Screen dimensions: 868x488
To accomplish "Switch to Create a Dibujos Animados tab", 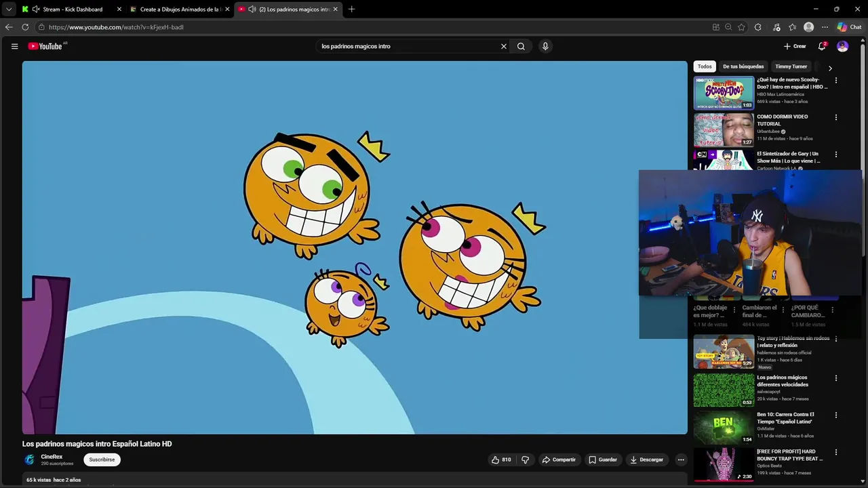I will (x=180, y=9).
